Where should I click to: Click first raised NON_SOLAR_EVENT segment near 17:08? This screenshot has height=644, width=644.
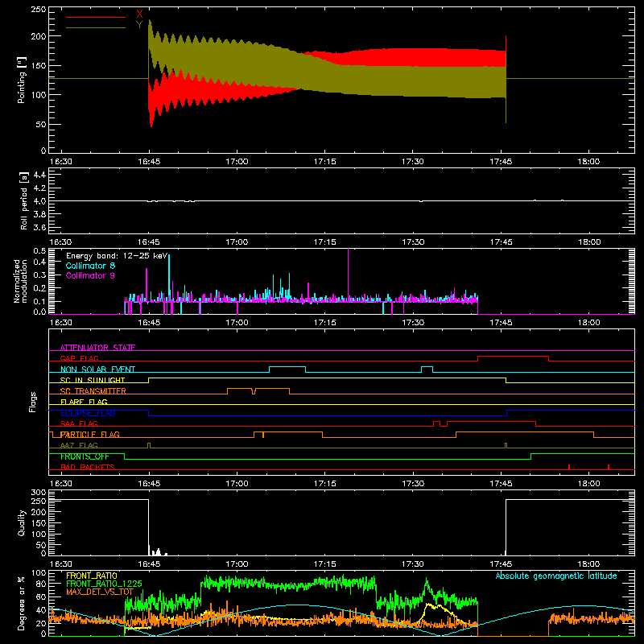click(x=287, y=367)
